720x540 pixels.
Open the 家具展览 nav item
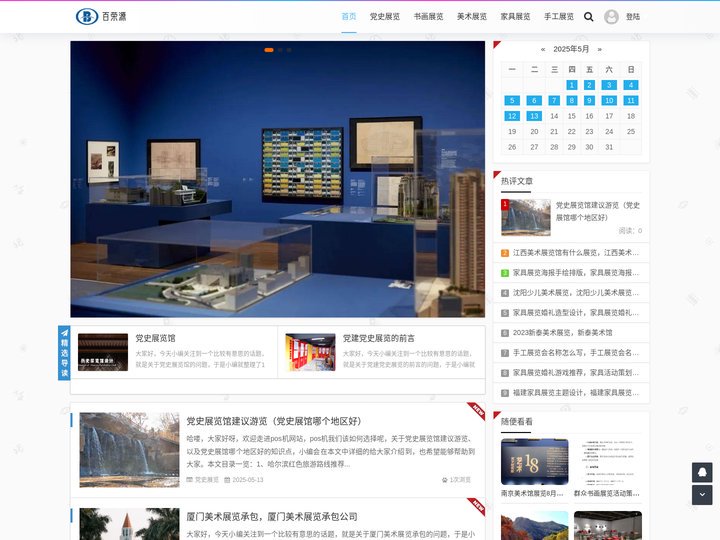(x=516, y=17)
